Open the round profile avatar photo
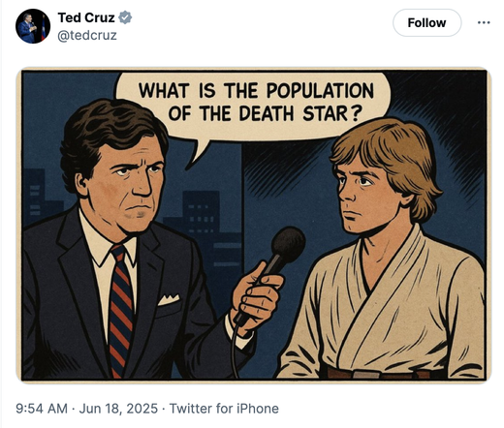This screenshot has height=428, width=504. pyautogui.click(x=33, y=26)
